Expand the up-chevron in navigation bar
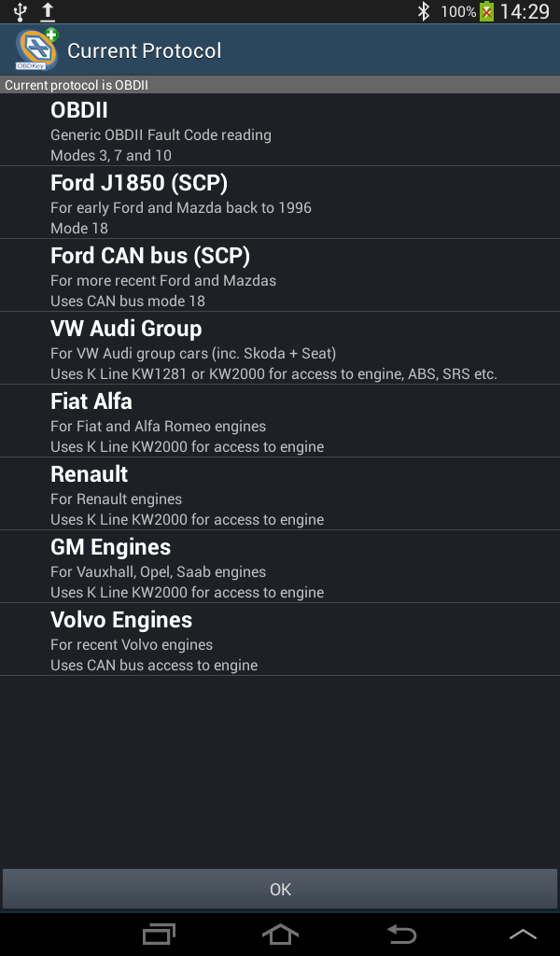 point(523,934)
